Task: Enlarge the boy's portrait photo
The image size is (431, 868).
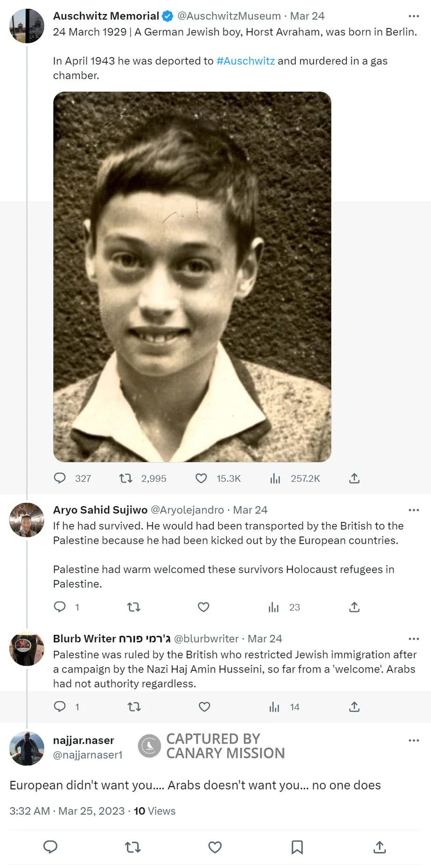Action: pyautogui.click(x=192, y=277)
